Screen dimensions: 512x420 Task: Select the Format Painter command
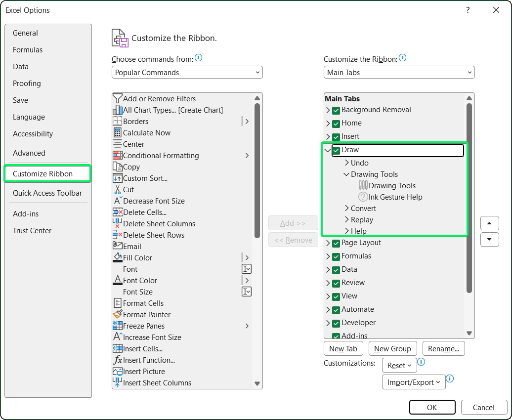pos(143,314)
